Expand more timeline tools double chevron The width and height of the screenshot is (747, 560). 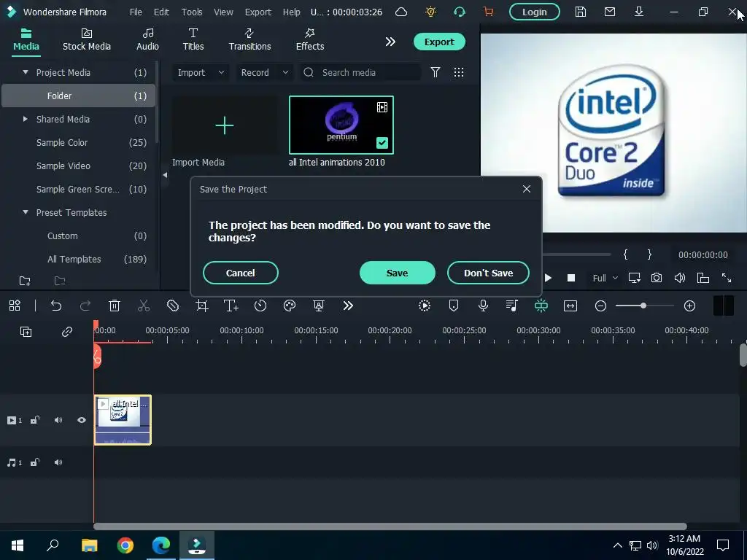click(x=348, y=306)
